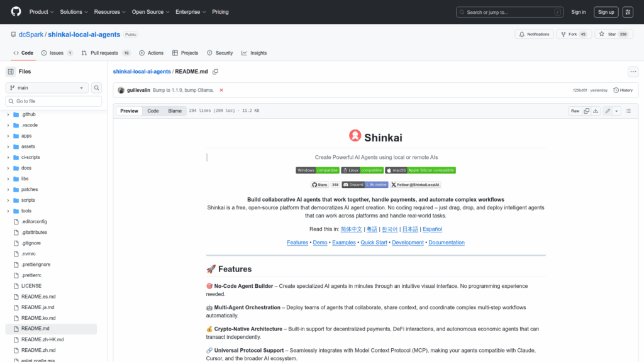Open the Quick Start link

[374, 243]
